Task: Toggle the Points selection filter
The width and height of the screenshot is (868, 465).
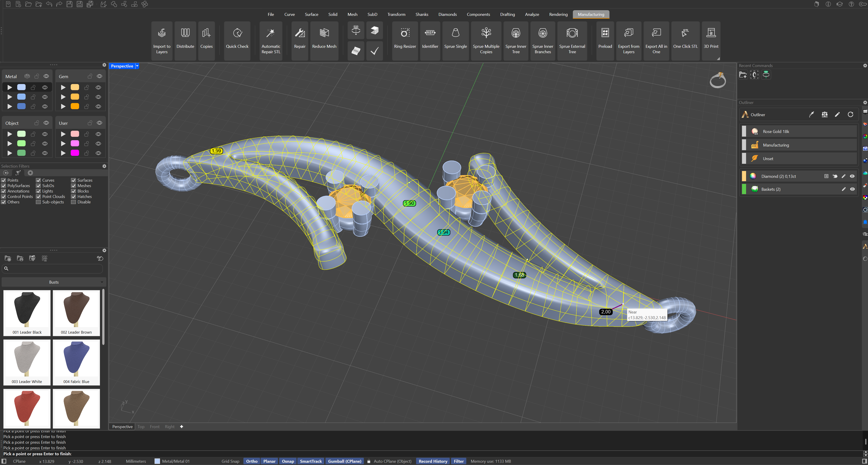Action: pos(3,180)
